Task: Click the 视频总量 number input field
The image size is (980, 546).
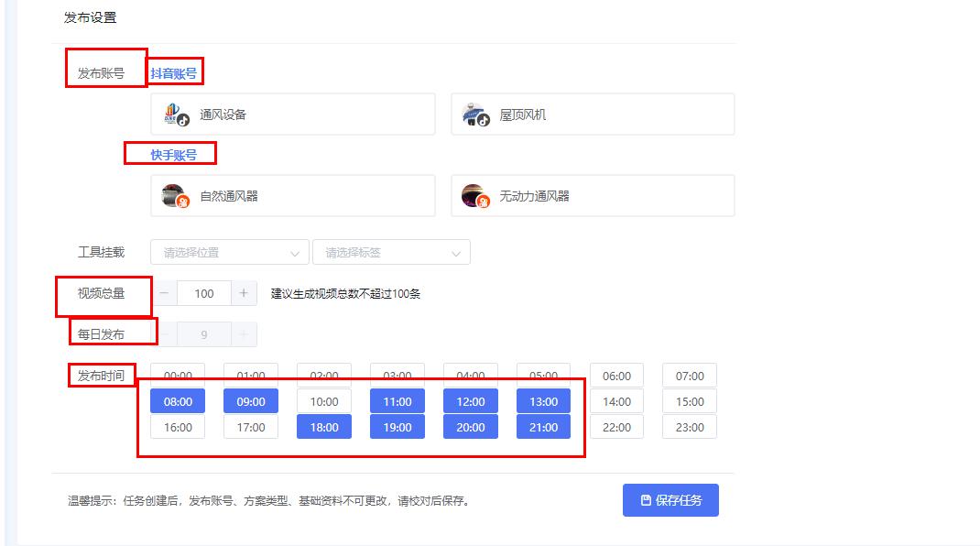Action: coord(204,293)
